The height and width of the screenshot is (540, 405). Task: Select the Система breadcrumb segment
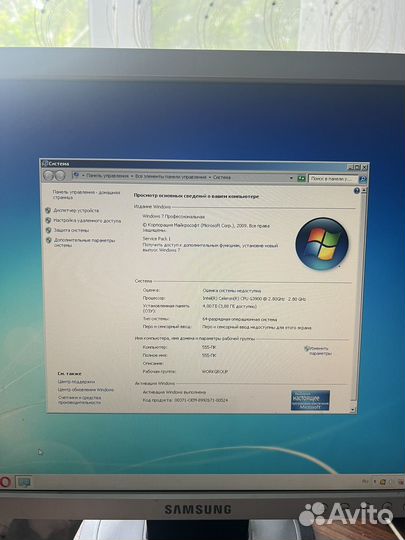point(222,177)
